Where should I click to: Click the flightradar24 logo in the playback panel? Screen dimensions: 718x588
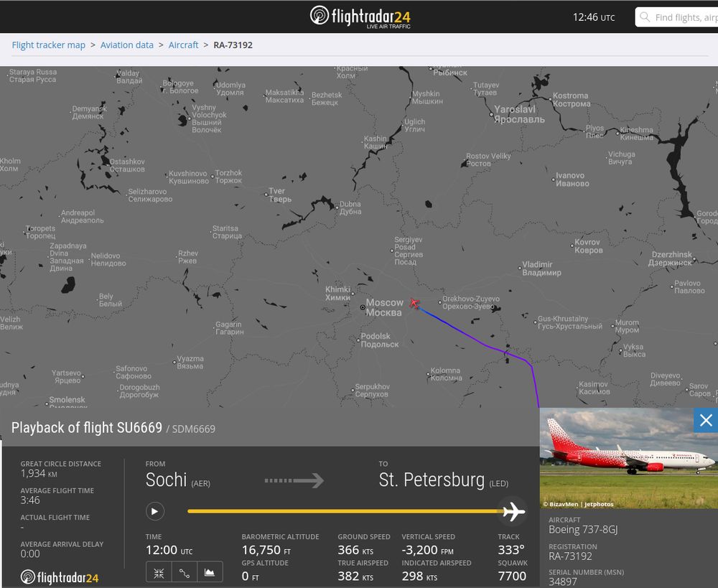pos(60,577)
